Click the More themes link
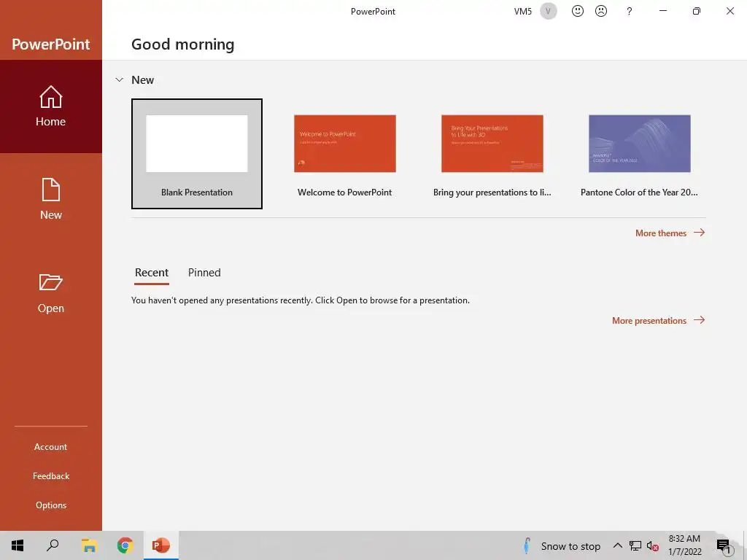The width and height of the screenshot is (747, 560). [670, 233]
